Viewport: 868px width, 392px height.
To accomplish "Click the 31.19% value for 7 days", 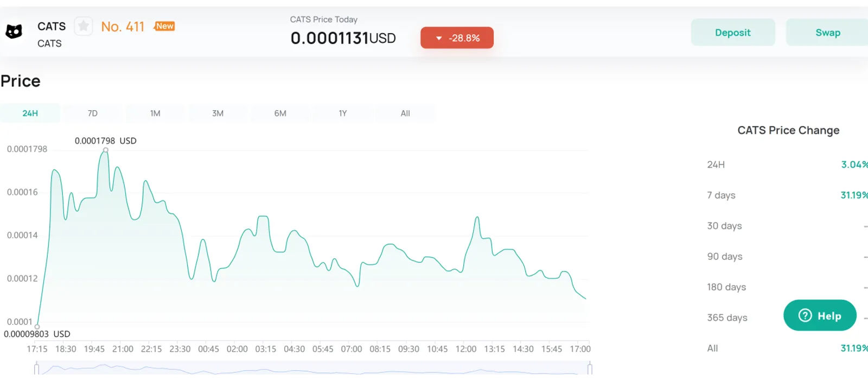I will click(x=854, y=195).
